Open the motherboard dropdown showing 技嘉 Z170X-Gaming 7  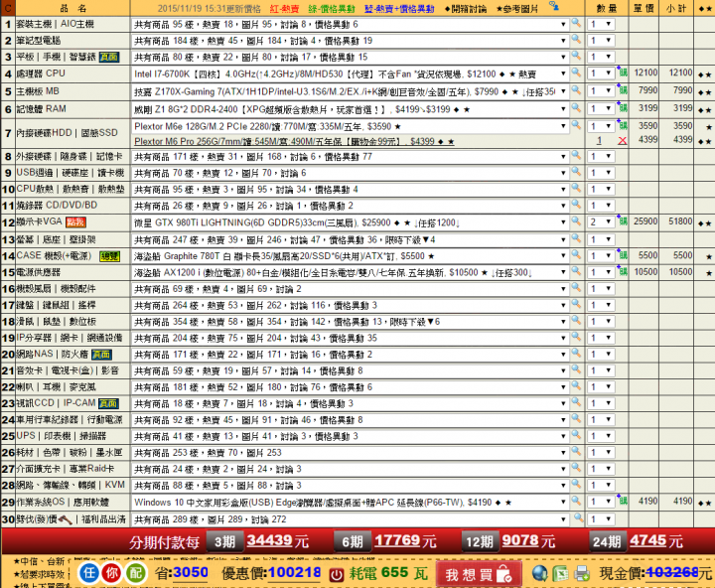click(x=351, y=91)
